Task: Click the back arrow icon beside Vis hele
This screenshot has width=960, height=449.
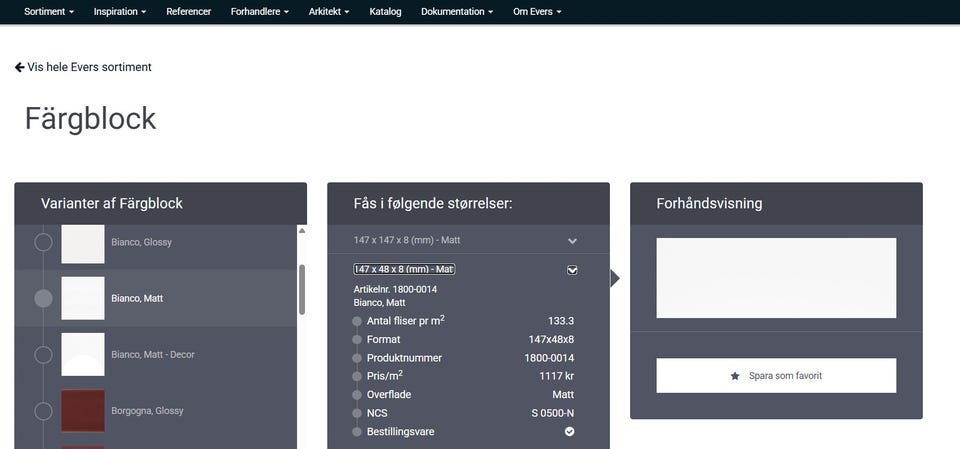Action: [x=20, y=67]
